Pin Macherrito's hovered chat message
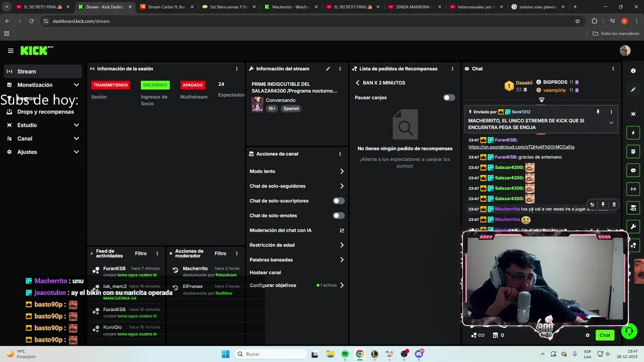 [603, 205]
